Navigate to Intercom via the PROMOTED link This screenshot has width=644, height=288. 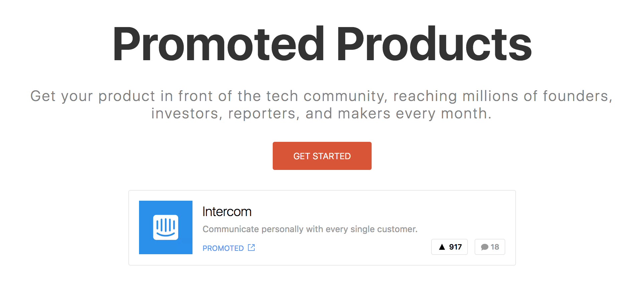223,248
